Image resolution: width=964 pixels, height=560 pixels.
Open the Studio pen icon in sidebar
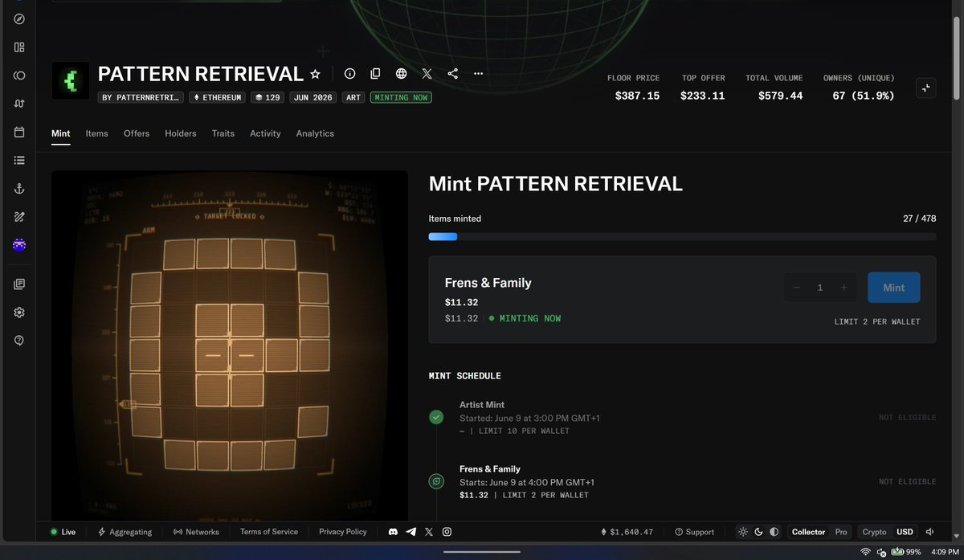(19, 216)
